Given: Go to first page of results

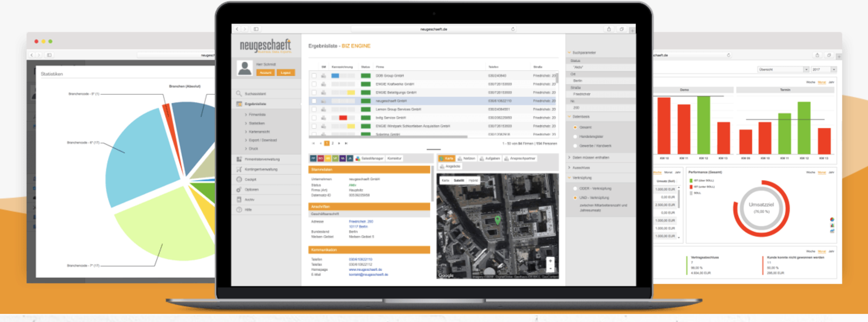Looking at the screenshot, I should (x=313, y=143).
